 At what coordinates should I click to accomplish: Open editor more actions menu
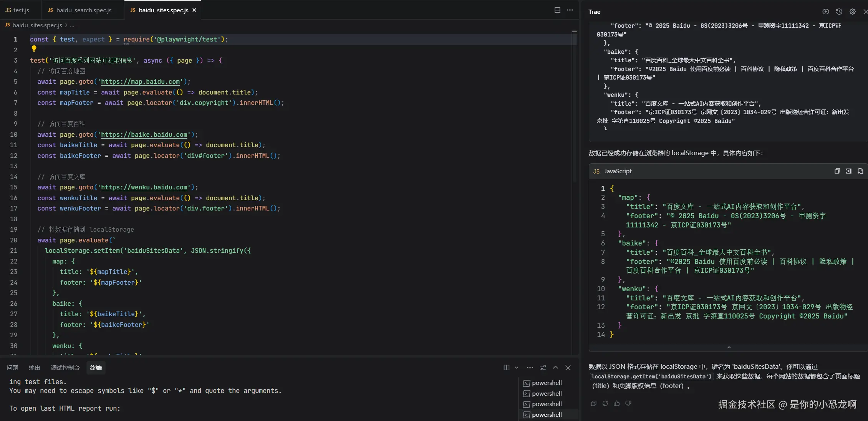coord(570,10)
